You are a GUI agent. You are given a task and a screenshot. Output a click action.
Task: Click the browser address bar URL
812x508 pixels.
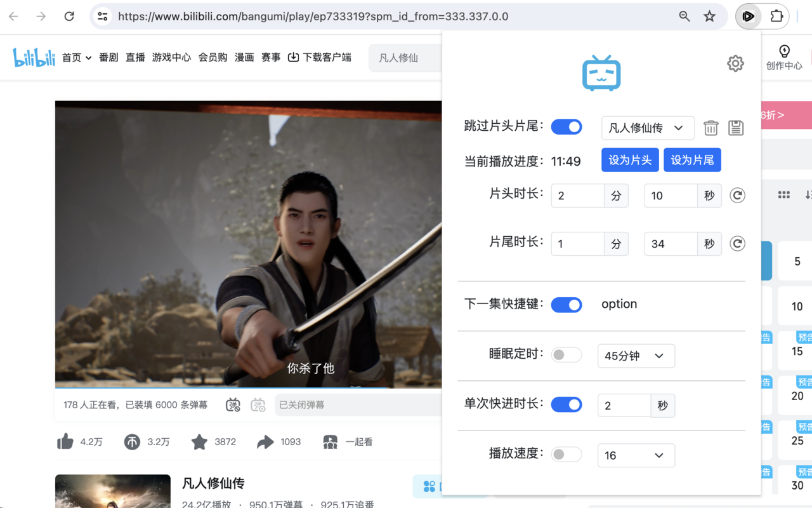point(313,17)
